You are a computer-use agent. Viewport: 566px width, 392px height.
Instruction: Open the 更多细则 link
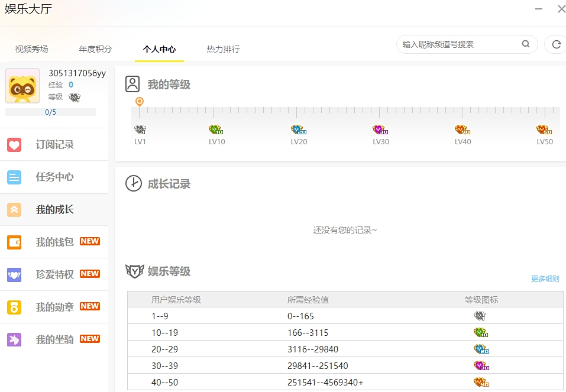[545, 279]
